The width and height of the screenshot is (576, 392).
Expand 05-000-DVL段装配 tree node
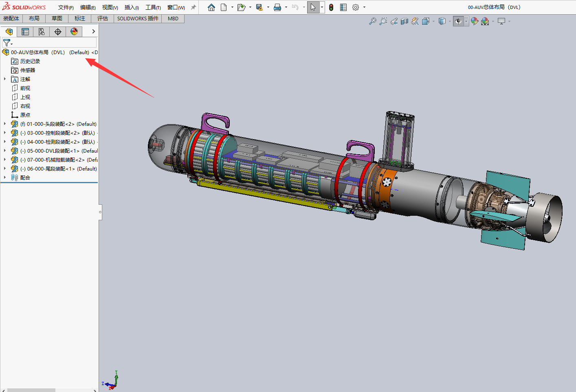[5, 151]
